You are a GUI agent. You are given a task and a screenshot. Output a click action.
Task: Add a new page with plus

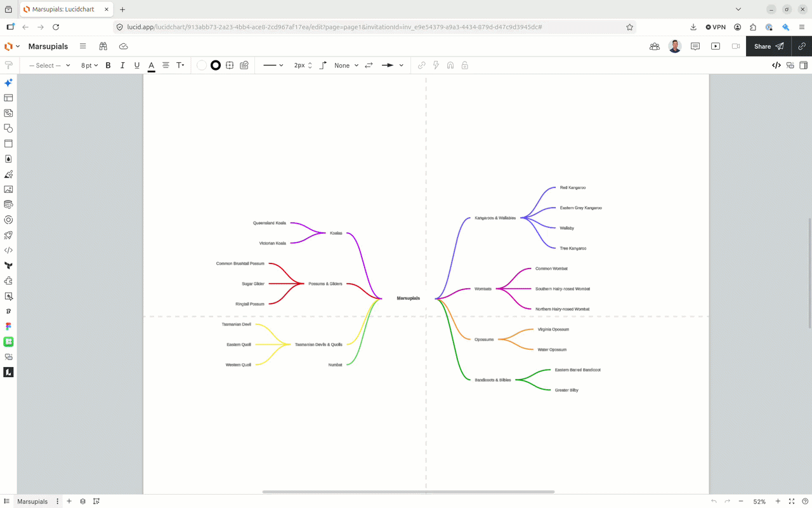pos(69,502)
